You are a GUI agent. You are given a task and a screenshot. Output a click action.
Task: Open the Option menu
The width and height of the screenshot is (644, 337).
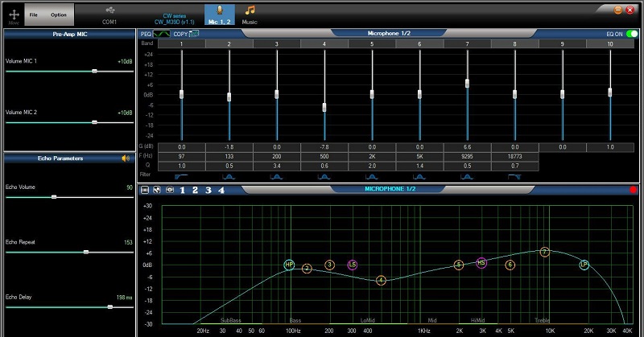58,14
